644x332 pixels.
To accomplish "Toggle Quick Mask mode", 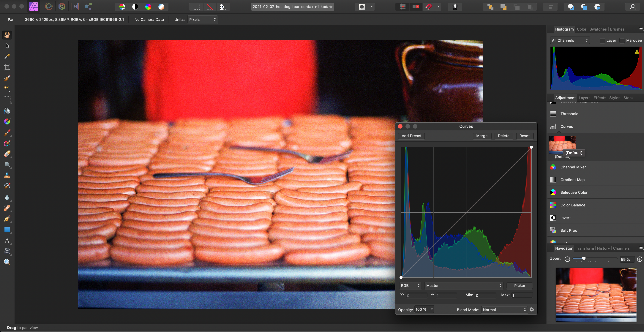I will (362, 7).
